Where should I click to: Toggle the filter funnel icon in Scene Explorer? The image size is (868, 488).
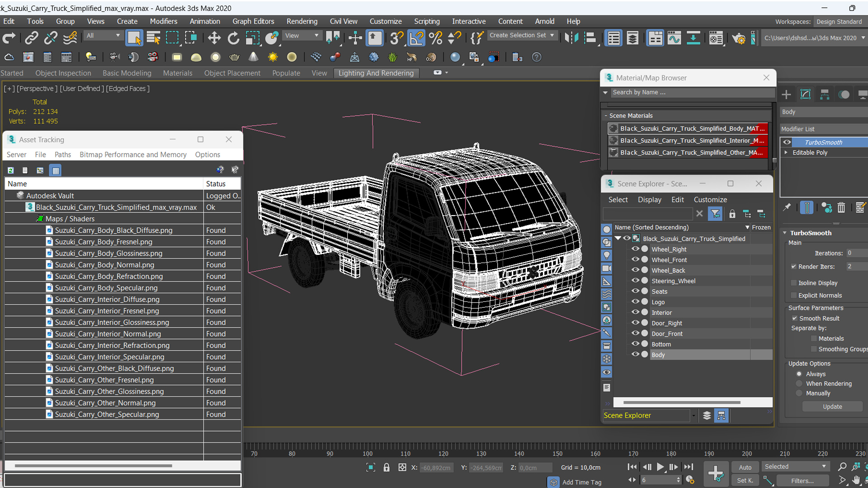715,214
